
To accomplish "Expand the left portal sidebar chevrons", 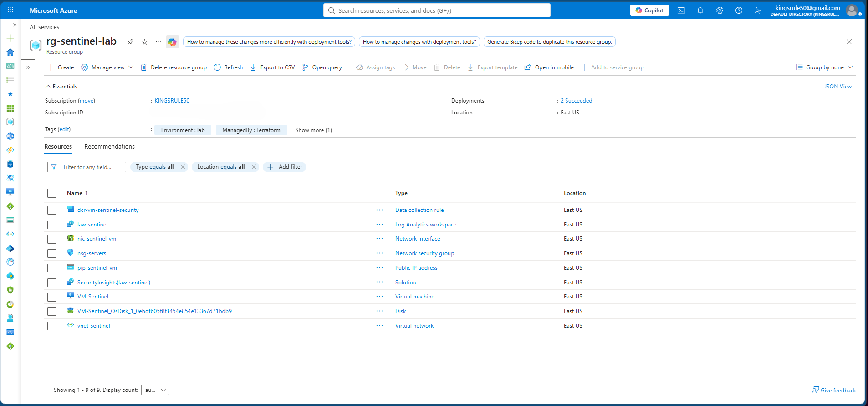I will click(x=15, y=25).
